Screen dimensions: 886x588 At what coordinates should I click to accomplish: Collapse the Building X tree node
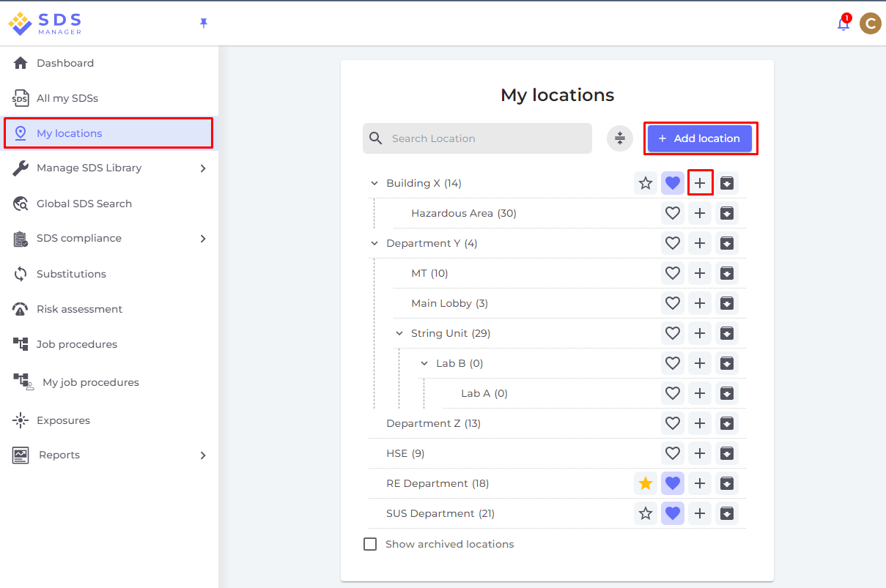[x=374, y=183]
